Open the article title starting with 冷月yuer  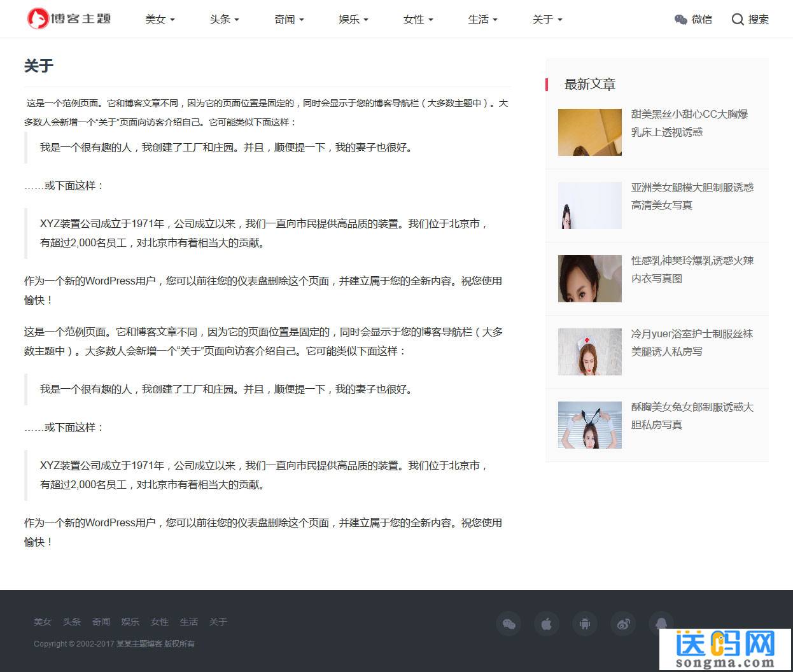point(692,342)
